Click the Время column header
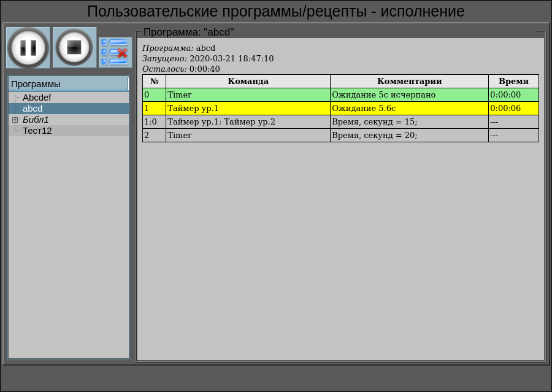 pos(513,82)
